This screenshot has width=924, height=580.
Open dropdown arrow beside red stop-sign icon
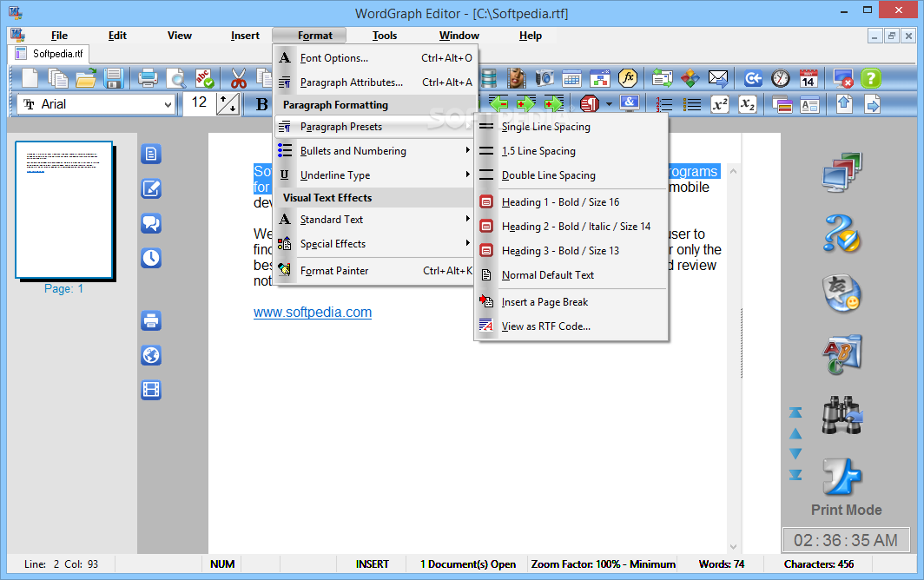(x=610, y=104)
